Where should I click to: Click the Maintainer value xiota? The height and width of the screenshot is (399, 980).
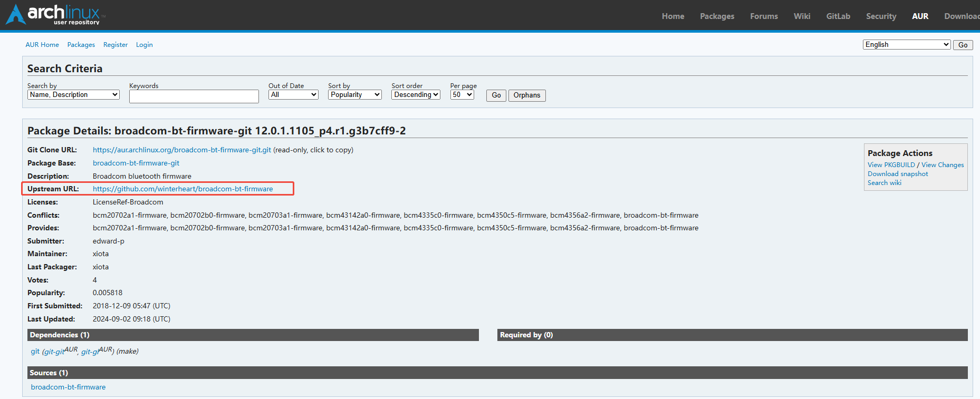(101, 254)
